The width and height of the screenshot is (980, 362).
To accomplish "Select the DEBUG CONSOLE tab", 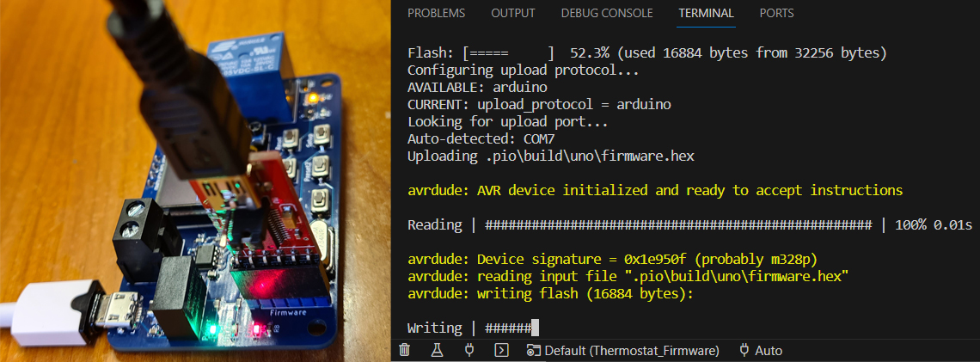I will pos(607,13).
